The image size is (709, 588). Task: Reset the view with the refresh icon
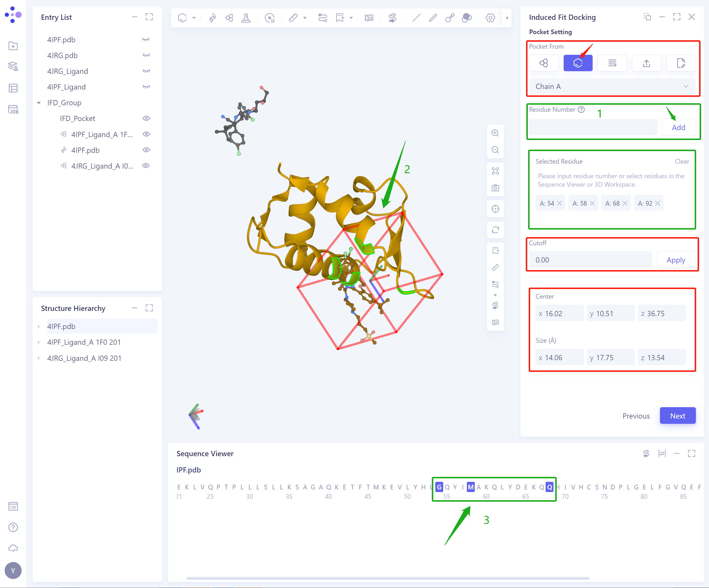[495, 230]
